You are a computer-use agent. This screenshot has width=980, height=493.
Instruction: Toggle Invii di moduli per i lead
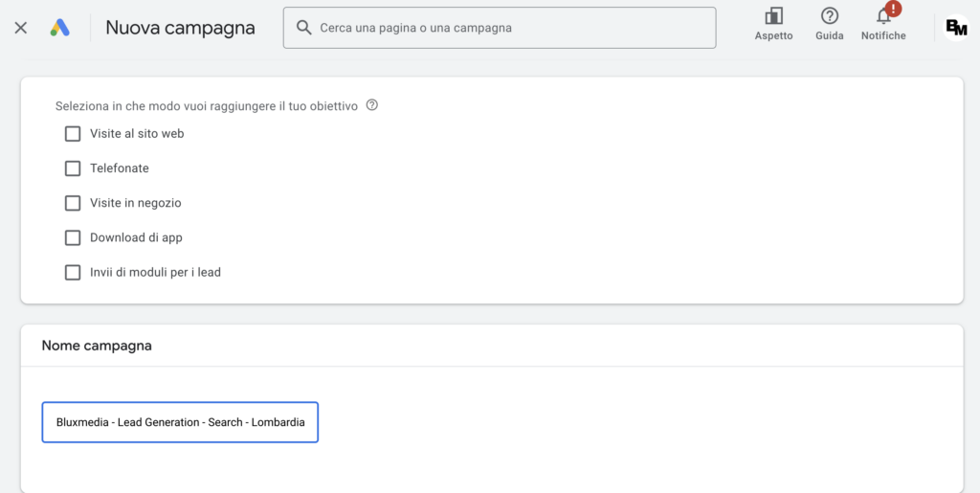(73, 272)
